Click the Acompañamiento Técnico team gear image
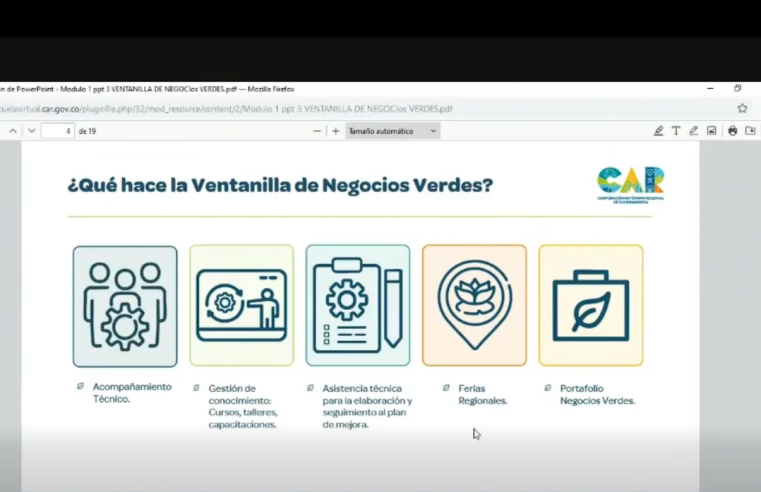The height and width of the screenshot is (492, 761). tap(125, 306)
